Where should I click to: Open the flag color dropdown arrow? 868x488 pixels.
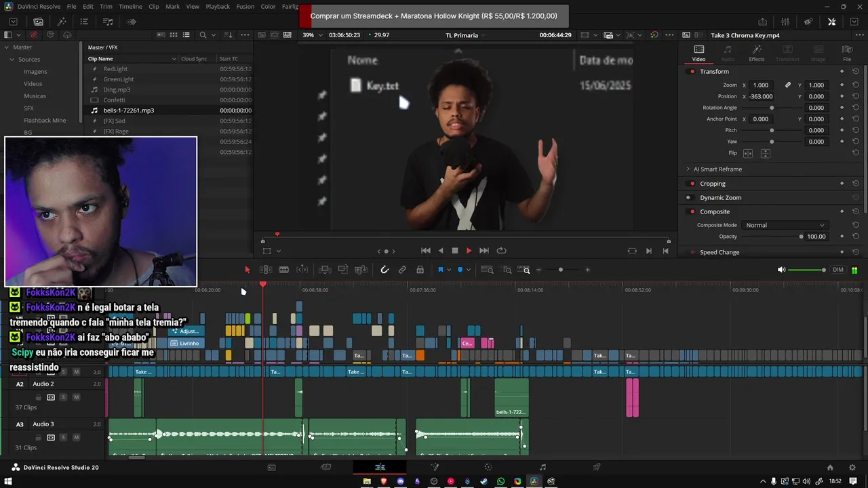point(448,270)
